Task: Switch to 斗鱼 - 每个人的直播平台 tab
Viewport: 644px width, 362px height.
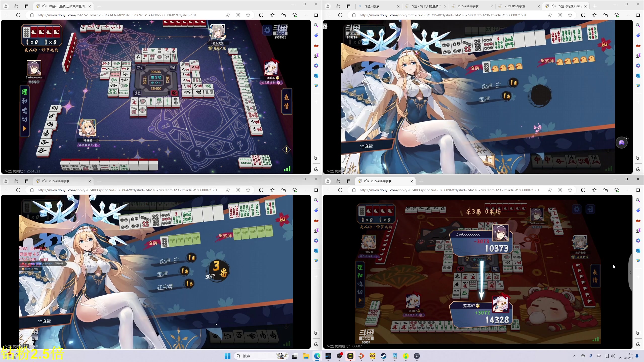Action: pos(426,6)
